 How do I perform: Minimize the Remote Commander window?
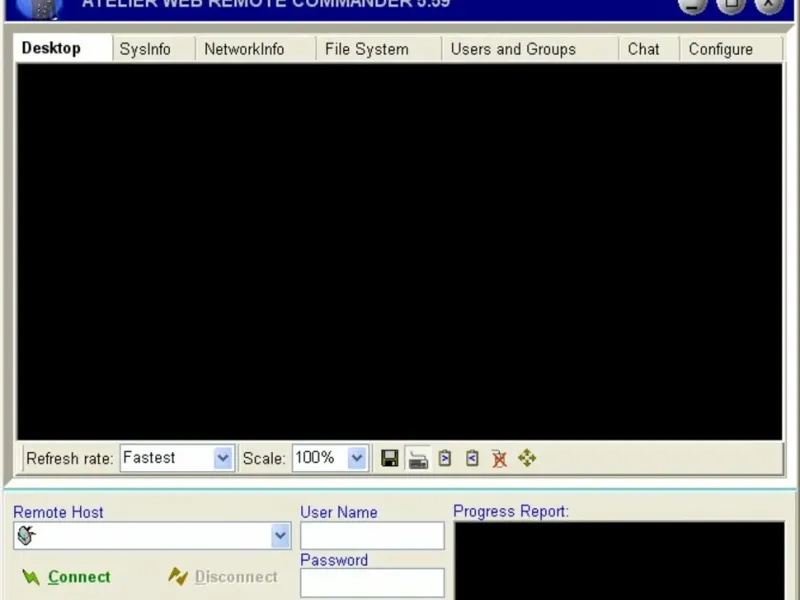coord(692,5)
